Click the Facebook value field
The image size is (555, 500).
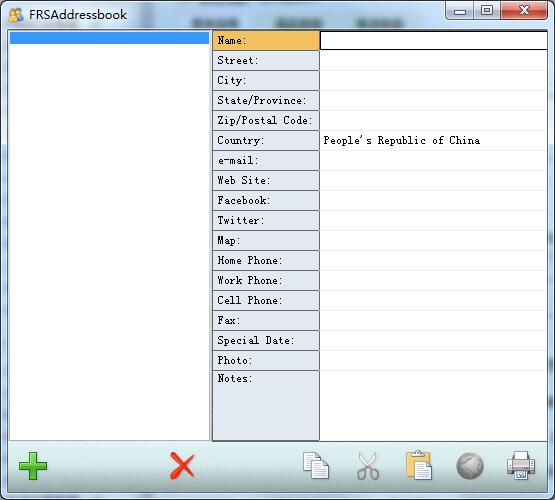tap(433, 200)
